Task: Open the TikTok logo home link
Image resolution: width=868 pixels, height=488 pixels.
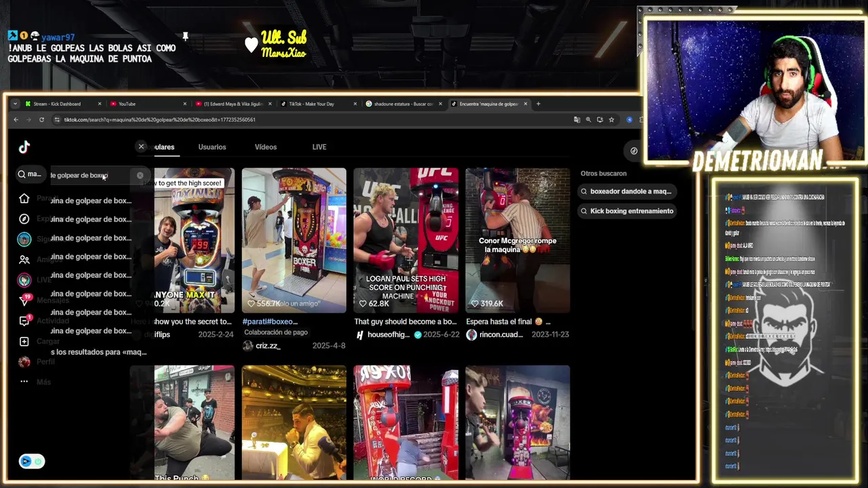Action: click(24, 147)
